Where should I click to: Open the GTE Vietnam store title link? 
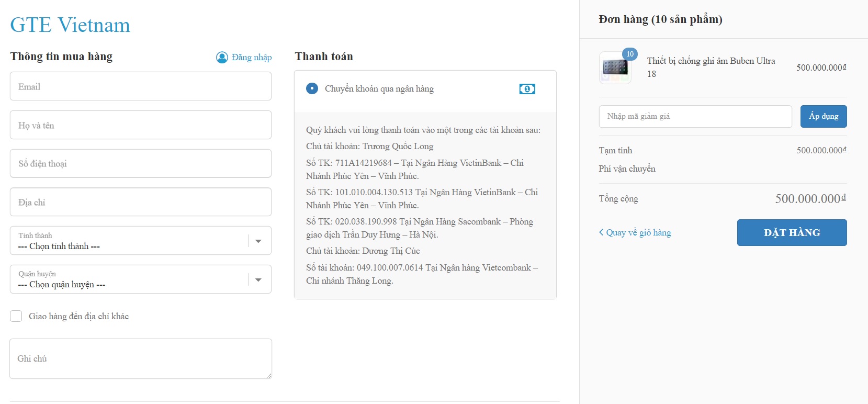[x=70, y=25]
